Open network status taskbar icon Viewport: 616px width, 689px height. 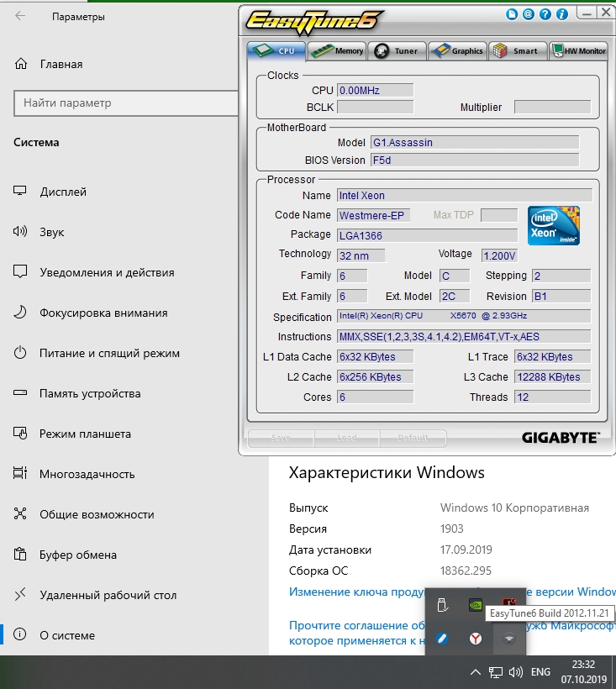(x=496, y=672)
